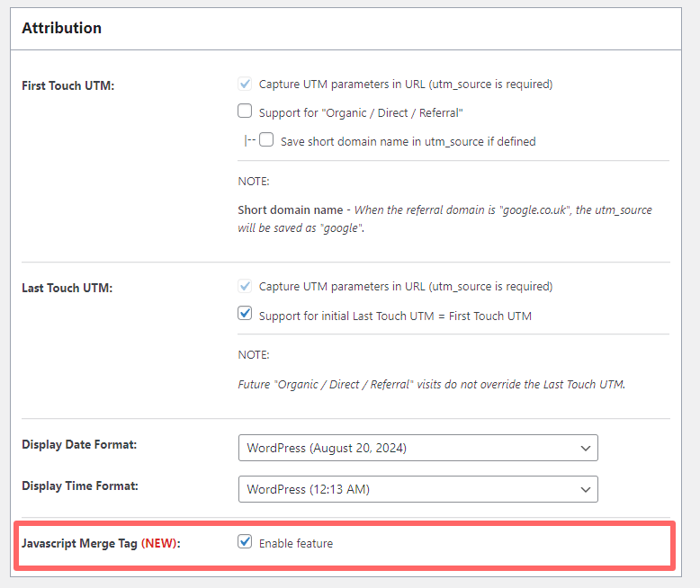Click the "Attribution" section heading
Viewport: 700px width, 588px height.
tap(61, 28)
